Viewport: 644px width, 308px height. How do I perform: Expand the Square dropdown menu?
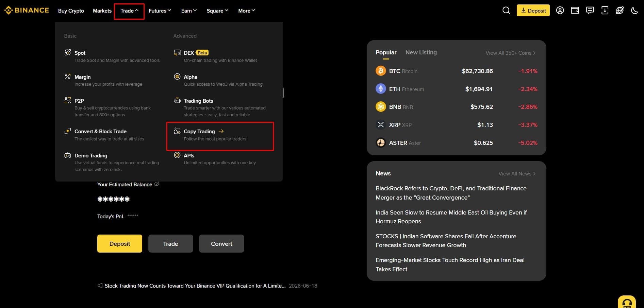(x=217, y=11)
